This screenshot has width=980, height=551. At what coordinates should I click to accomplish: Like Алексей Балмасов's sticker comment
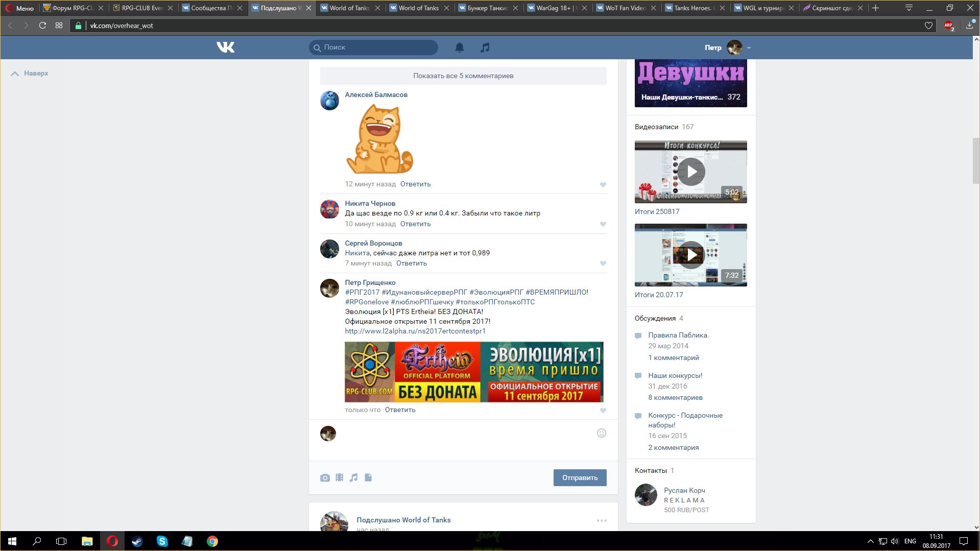tap(603, 185)
